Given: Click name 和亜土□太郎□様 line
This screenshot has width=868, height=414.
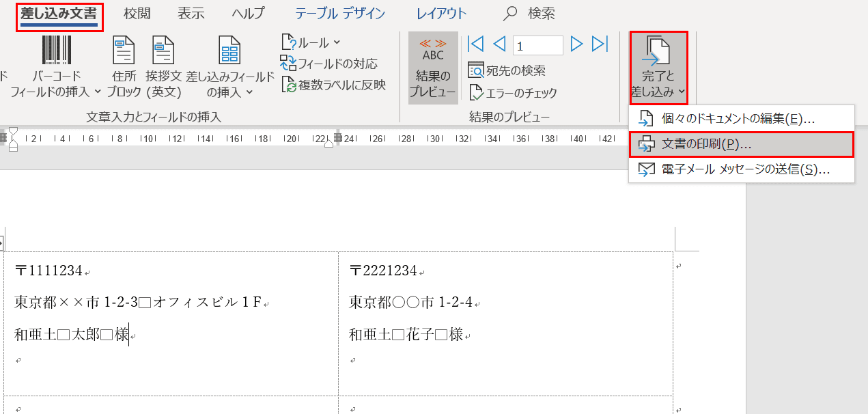Looking at the screenshot, I should [x=71, y=335].
